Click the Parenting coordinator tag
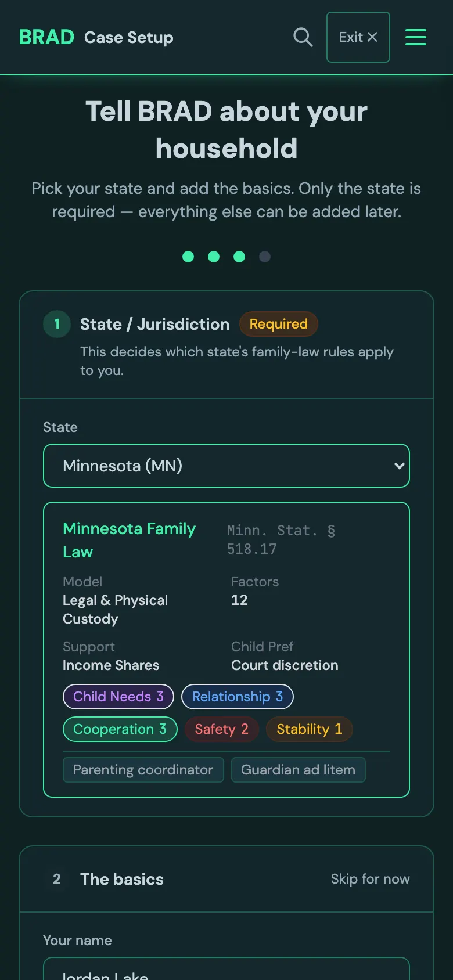453x980 pixels. [143, 770]
